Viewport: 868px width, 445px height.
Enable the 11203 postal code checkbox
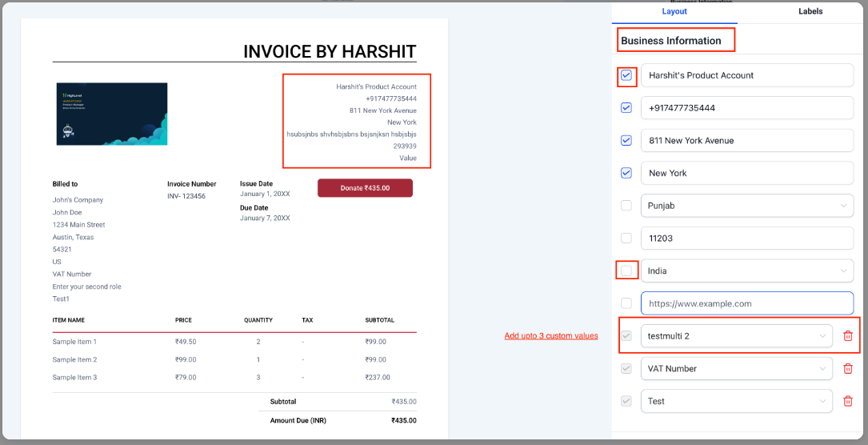click(626, 238)
